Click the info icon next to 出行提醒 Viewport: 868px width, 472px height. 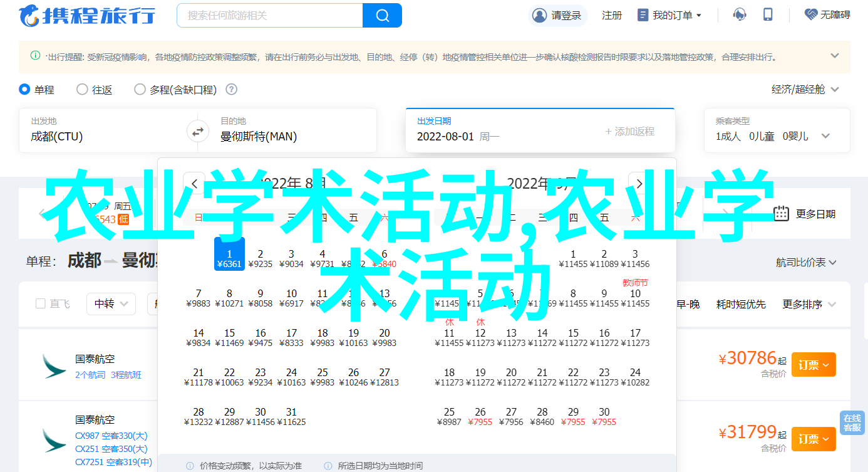35,55
